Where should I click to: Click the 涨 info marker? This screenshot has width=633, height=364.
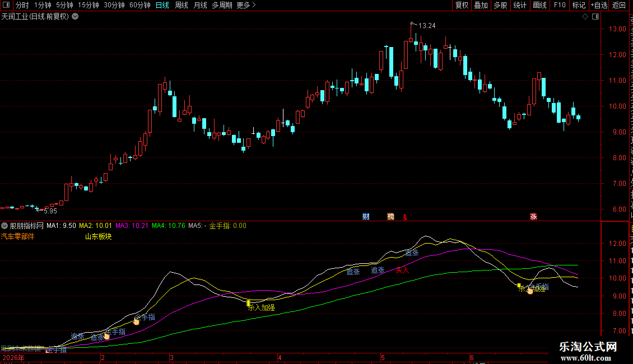[533, 217]
